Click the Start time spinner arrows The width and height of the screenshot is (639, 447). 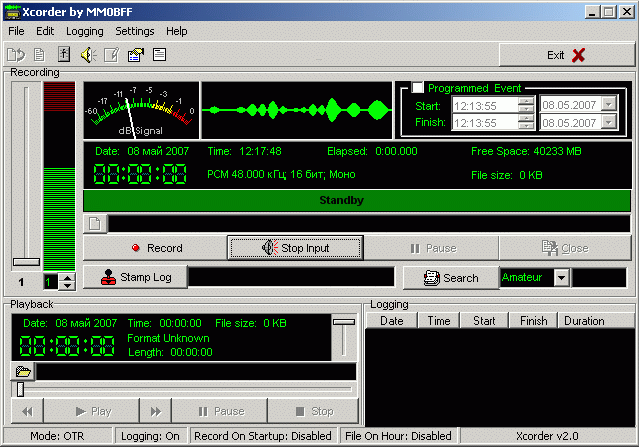(526, 105)
